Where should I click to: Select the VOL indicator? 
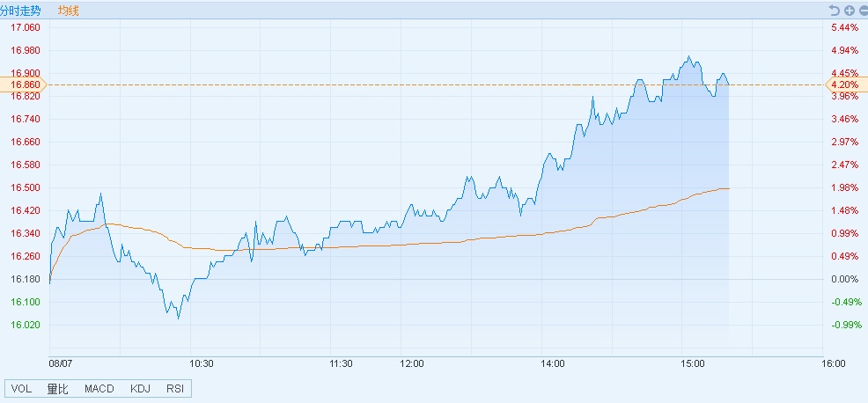22,389
